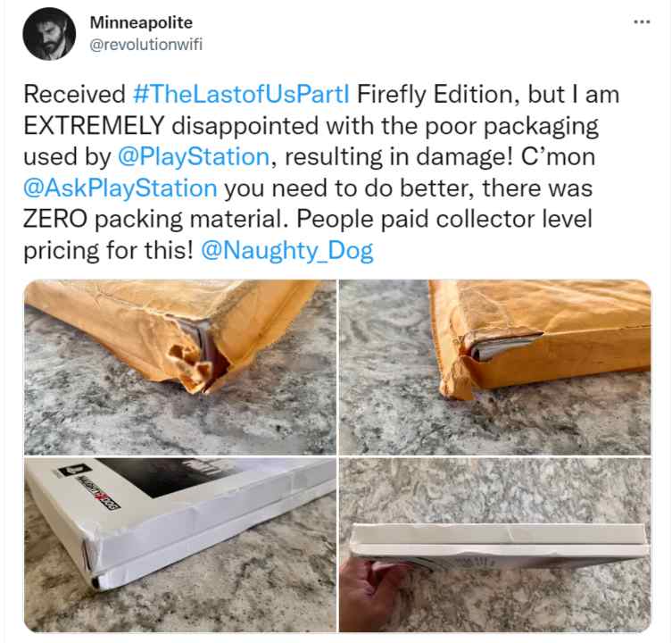Screen dimensions: 672x643
Task: Open the hand-held bent box edge photo
Action: [x=495, y=545]
